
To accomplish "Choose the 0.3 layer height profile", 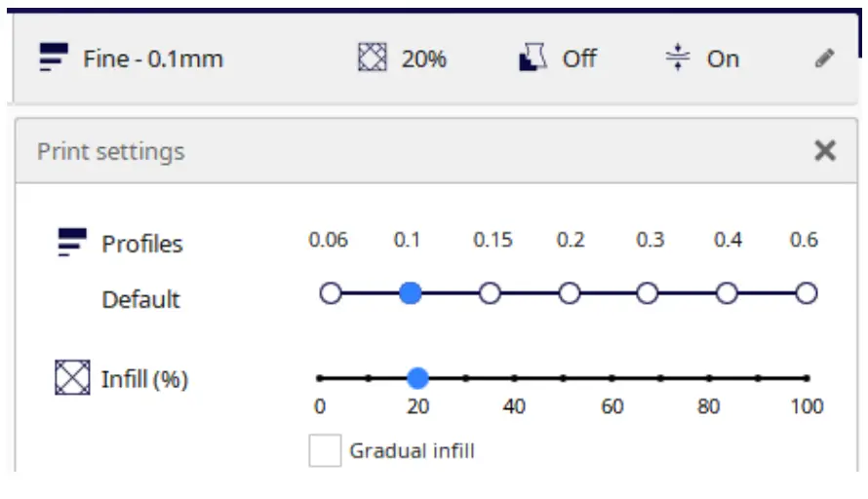I will pos(649,293).
